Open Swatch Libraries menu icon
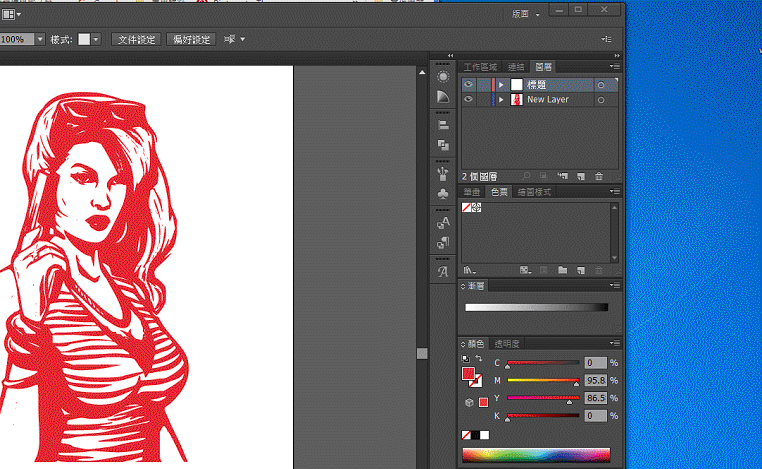This screenshot has width=762, height=469. [x=469, y=270]
